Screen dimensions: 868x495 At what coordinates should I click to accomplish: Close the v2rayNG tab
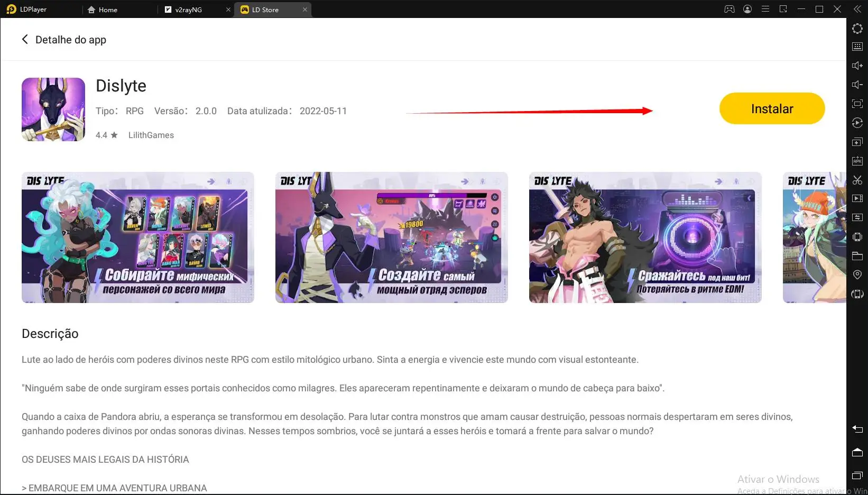pos(228,10)
